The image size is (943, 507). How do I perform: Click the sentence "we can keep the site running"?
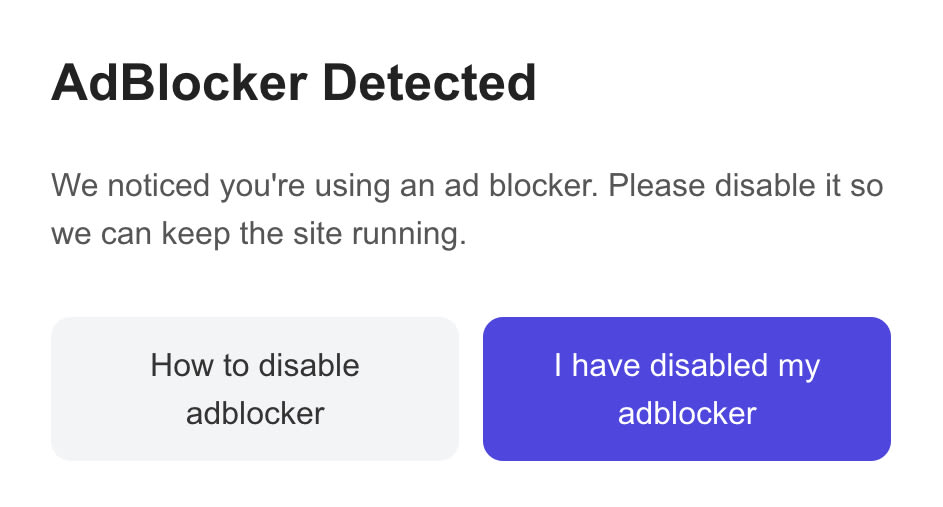coord(259,233)
